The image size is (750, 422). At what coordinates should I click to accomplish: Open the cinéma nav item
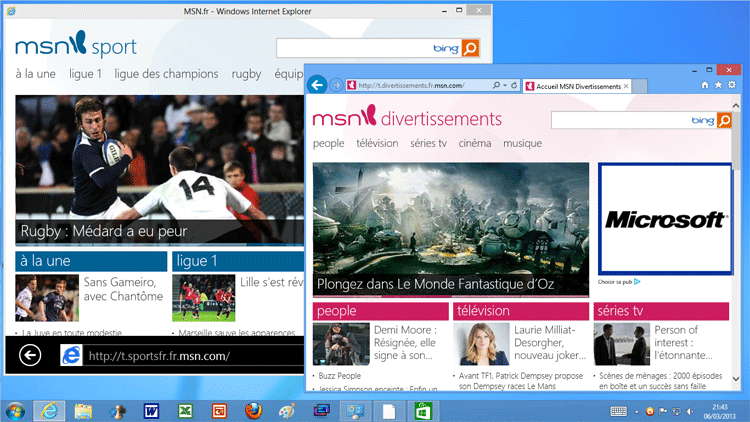474,143
